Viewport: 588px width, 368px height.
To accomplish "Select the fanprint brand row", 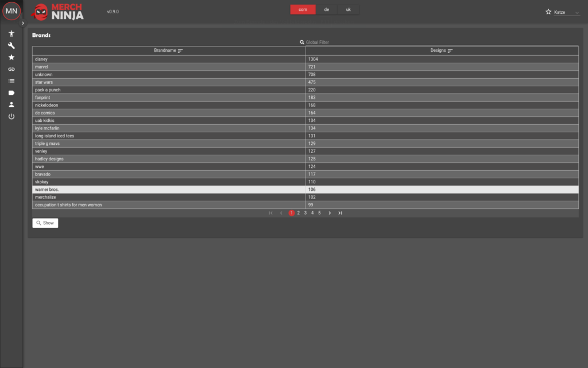I will pyautogui.click(x=305, y=98).
